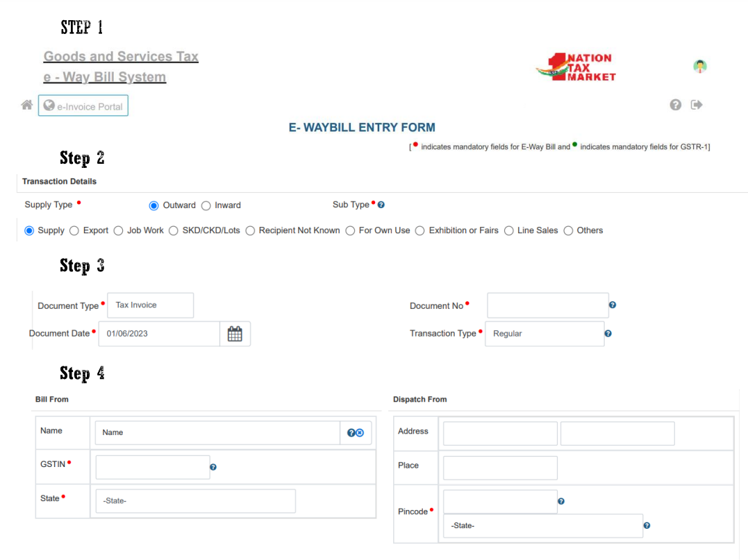Select the Inward supply type
This screenshot has height=560, width=748.
206,205
